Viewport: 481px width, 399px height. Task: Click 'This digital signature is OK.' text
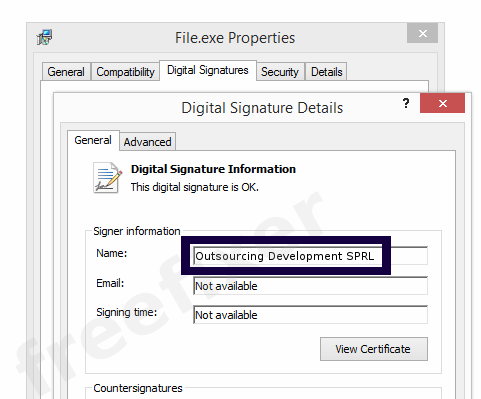tap(195, 187)
